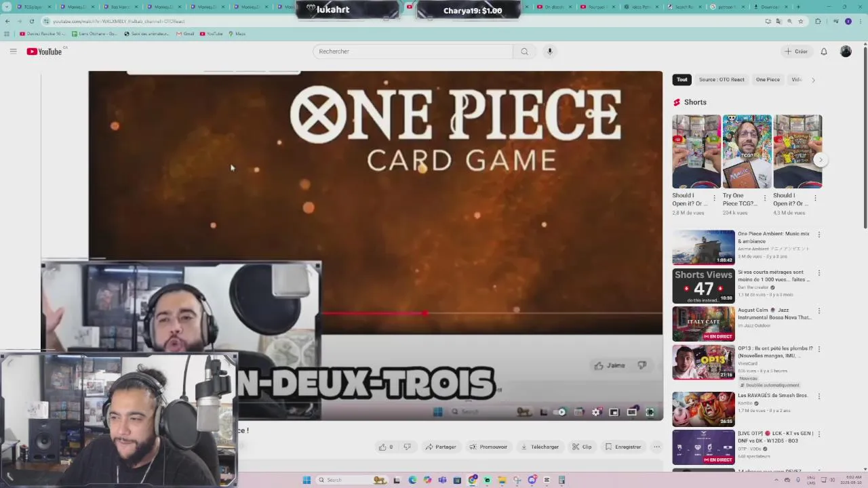
Task: Show more filter chips with arrow
Action: 813,80
